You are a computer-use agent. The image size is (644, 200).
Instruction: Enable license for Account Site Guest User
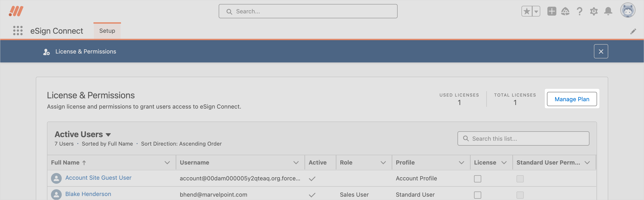(477, 179)
